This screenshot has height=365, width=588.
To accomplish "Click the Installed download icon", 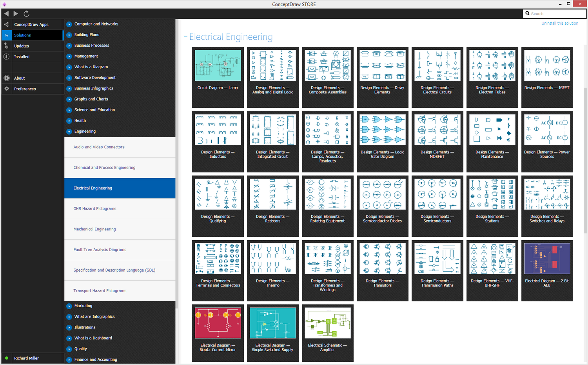I will [x=6, y=57].
